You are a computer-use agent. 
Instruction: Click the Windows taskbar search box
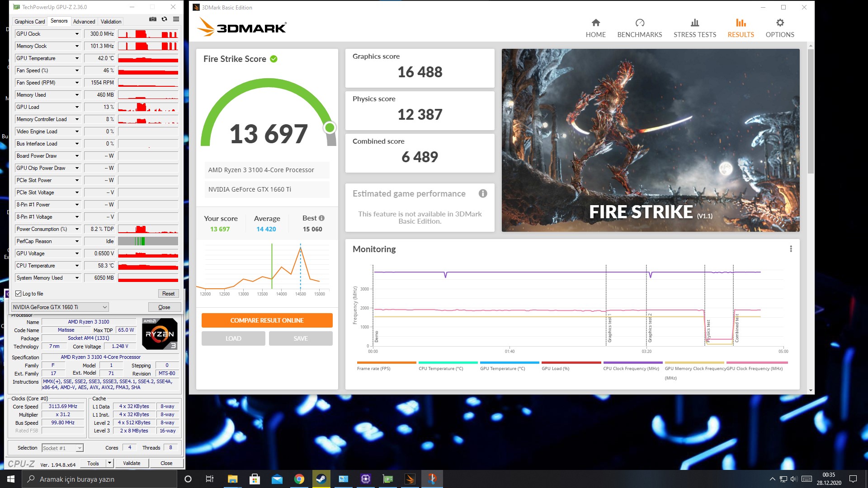click(99, 479)
